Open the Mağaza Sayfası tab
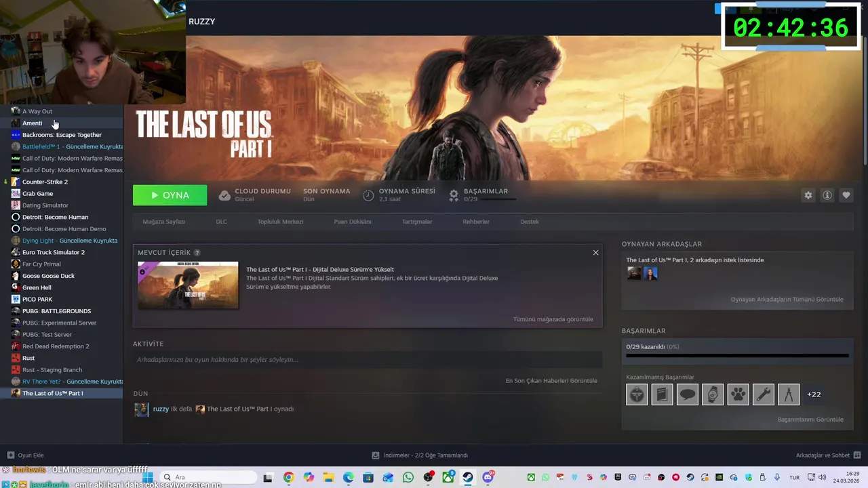 pos(163,222)
